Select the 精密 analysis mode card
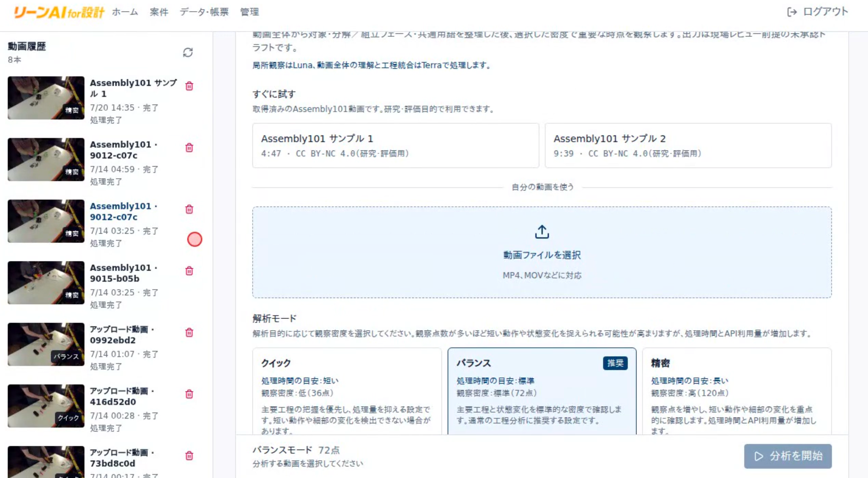The width and height of the screenshot is (868, 478). point(737,391)
